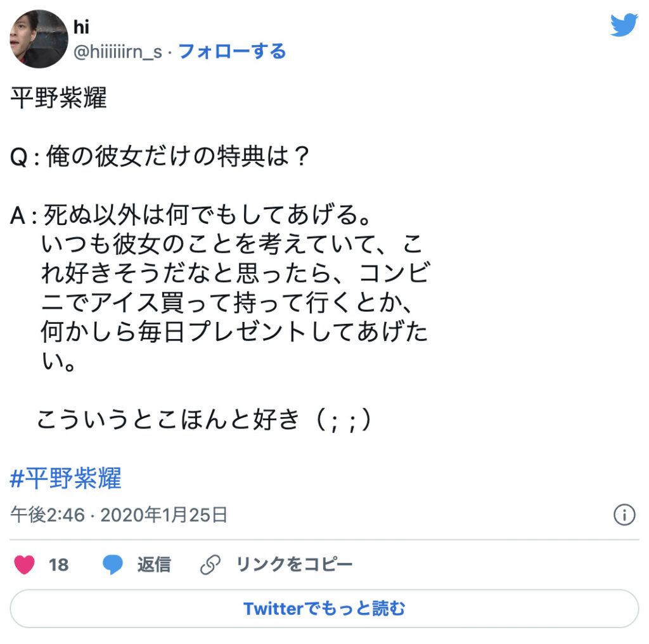The width and height of the screenshot is (649, 644).
Task: Click the Twitter bird logo
Action: 624,25
